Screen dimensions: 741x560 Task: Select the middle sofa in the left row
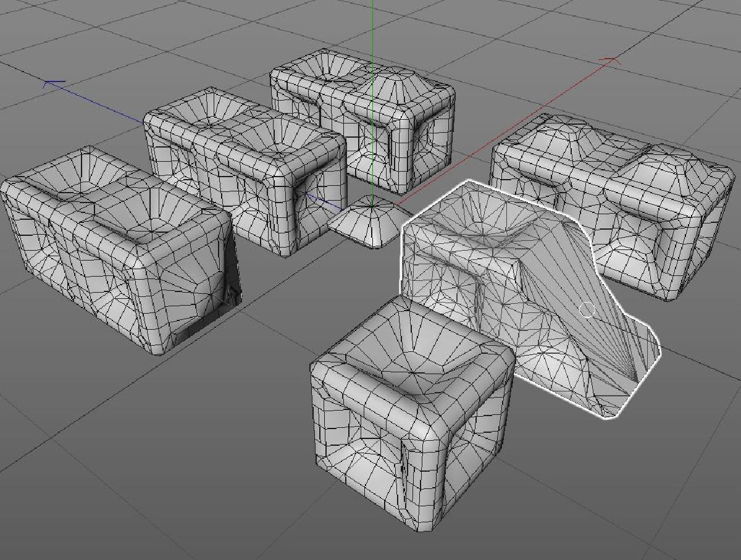[247, 173]
